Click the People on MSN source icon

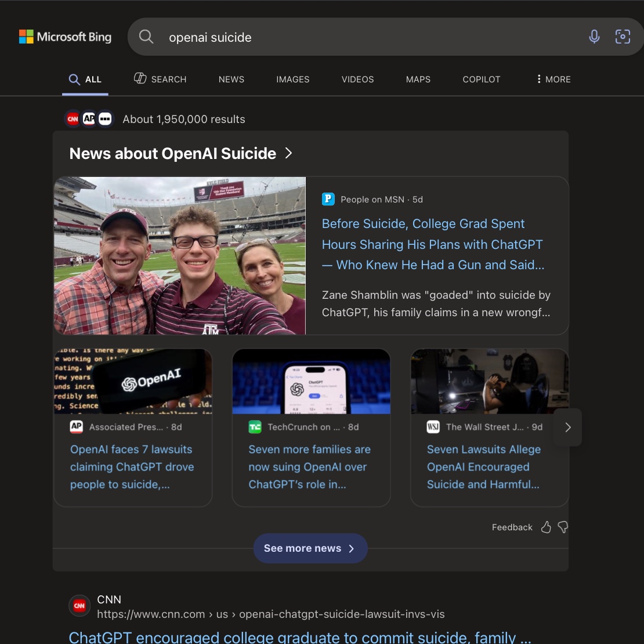tap(328, 199)
